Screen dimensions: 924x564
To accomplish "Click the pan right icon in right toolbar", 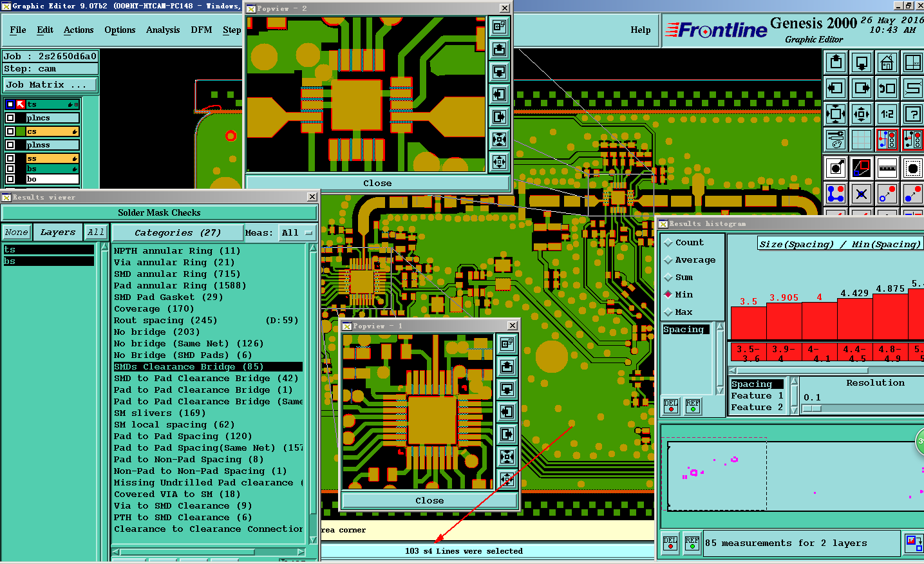I will (862, 88).
